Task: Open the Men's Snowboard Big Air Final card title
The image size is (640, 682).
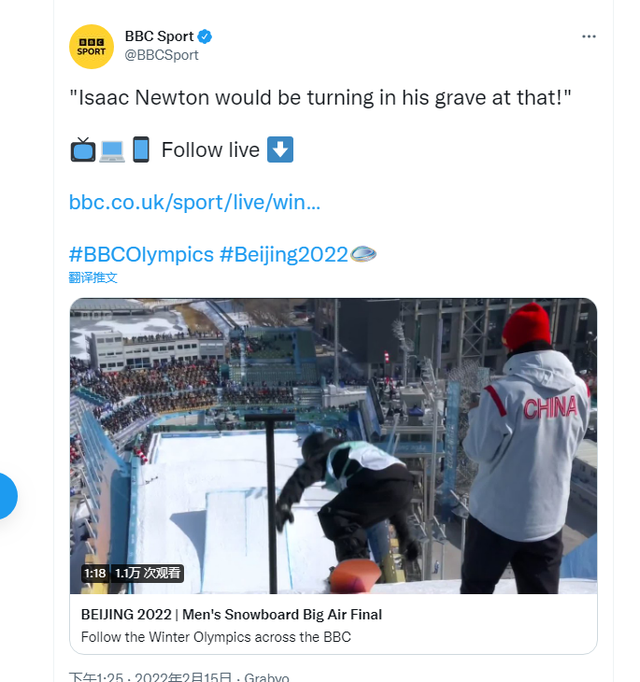Action: click(x=232, y=615)
